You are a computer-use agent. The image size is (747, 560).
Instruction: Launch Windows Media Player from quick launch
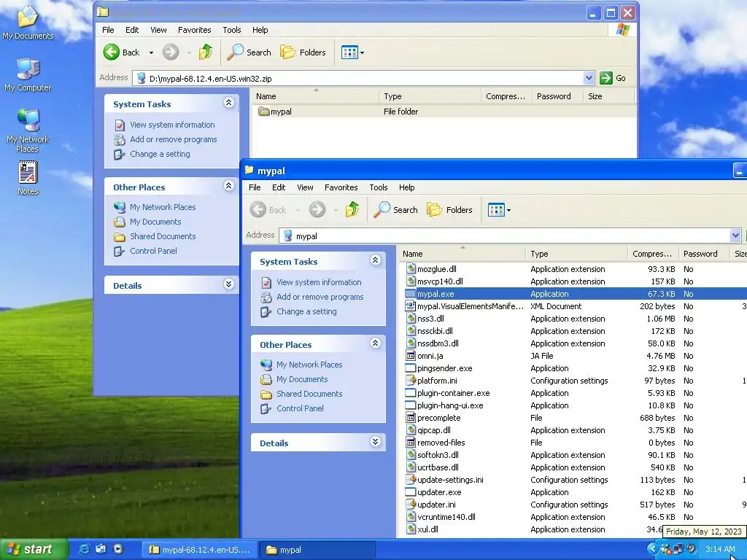click(x=118, y=550)
